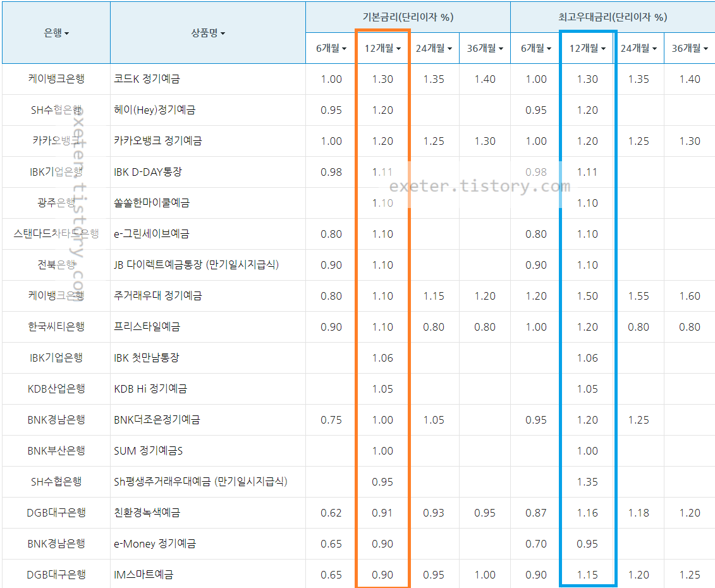Select SH수협은행 in Sh평생주거래우대예금 row
Screen dimensions: 715x588
point(56,482)
